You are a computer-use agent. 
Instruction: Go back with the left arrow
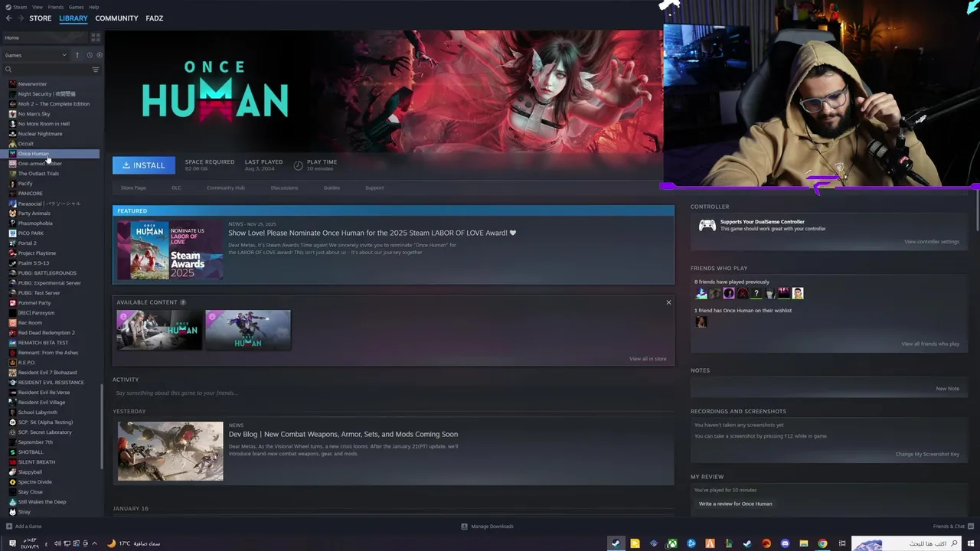point(8,18)
